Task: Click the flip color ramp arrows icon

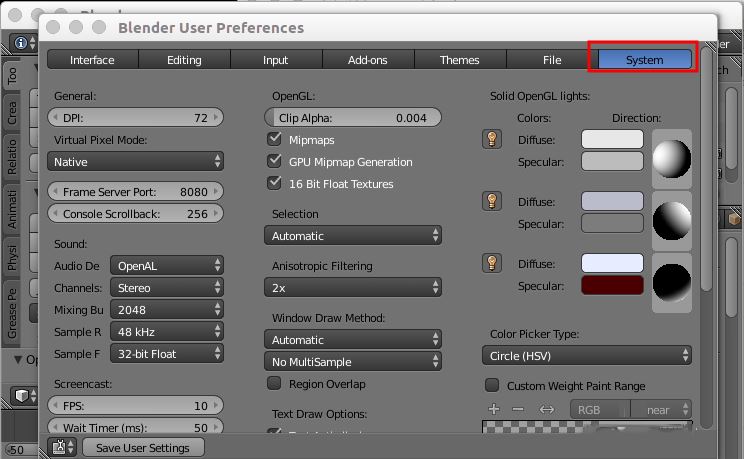Action: pos(547,409)
